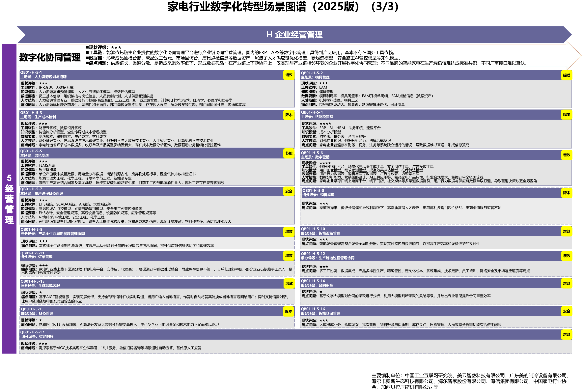Click 工具软件: 财智云系统、数据银行系统 line

51,128
